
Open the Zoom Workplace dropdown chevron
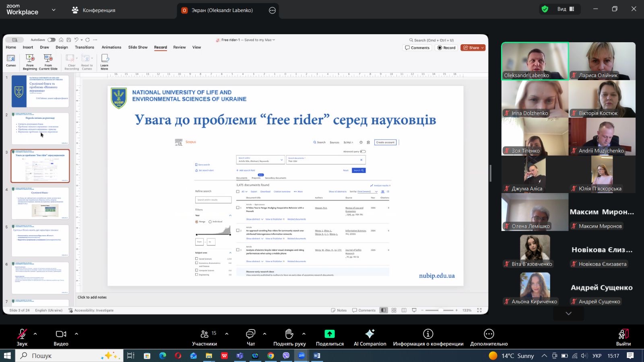point(54,10)
